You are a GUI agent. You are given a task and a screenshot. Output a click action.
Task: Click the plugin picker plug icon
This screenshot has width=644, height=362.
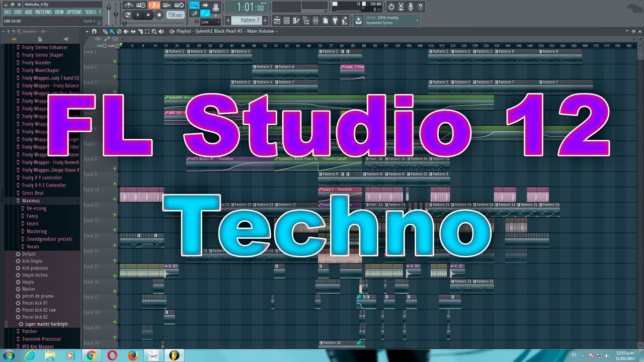(x=335, y=21)
